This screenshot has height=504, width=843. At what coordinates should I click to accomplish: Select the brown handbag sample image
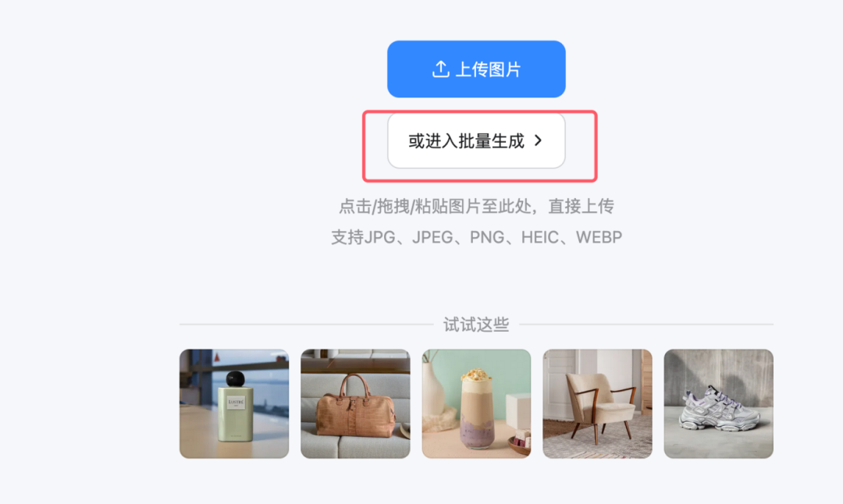click(x=355, y=403)
